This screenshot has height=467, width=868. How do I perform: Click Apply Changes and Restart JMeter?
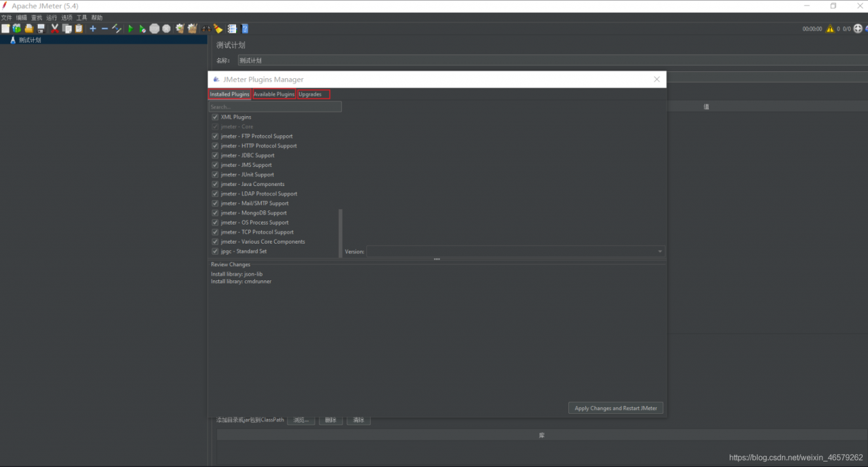(x=616, y=408)
